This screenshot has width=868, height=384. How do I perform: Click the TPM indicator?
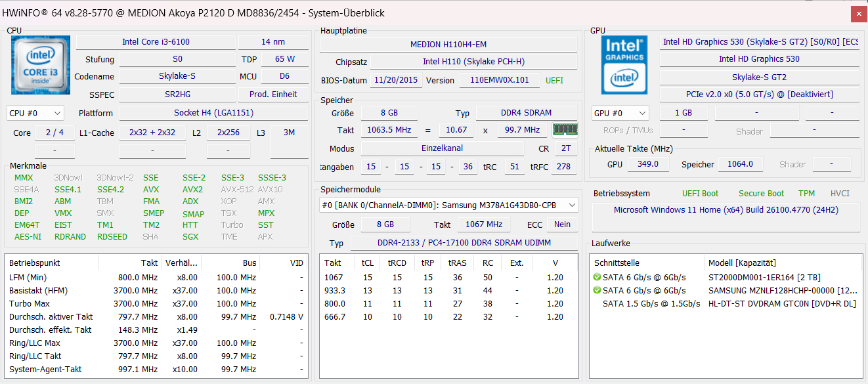point(806,194)
